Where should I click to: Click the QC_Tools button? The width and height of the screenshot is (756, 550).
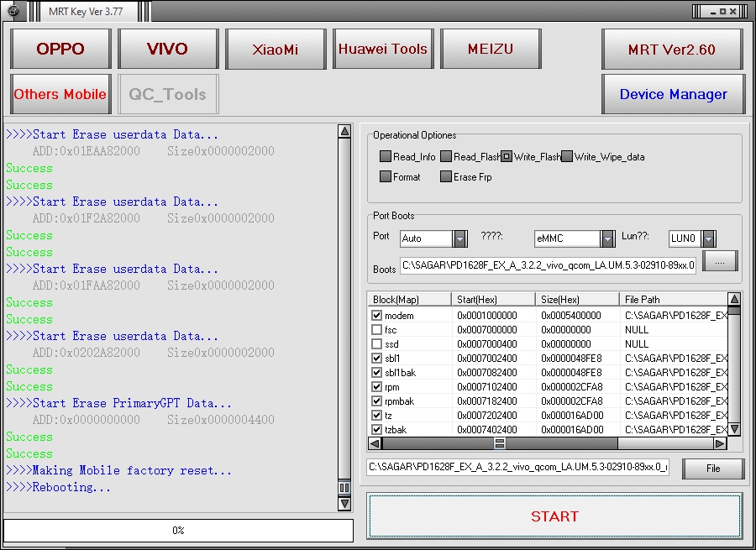point(168,94)
